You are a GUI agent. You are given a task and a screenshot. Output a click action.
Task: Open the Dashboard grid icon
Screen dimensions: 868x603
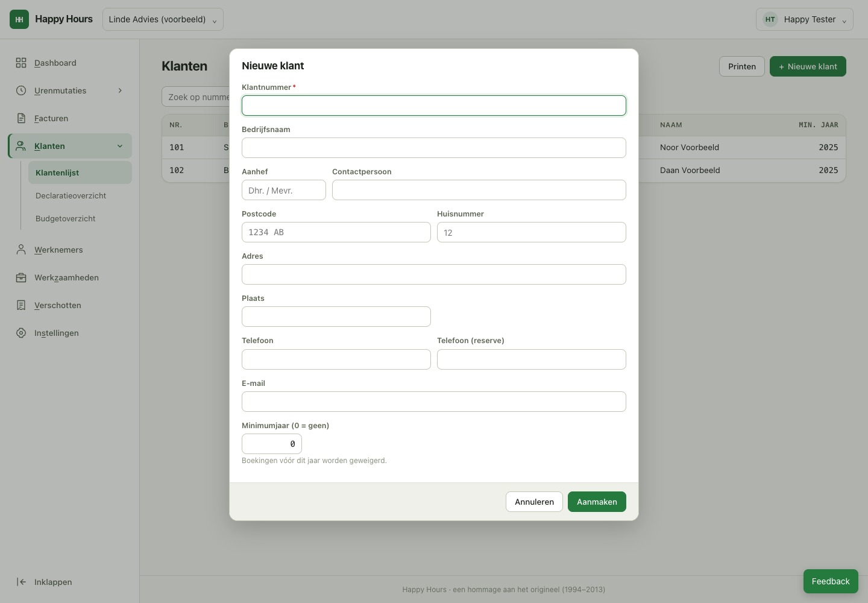point(21,63)
